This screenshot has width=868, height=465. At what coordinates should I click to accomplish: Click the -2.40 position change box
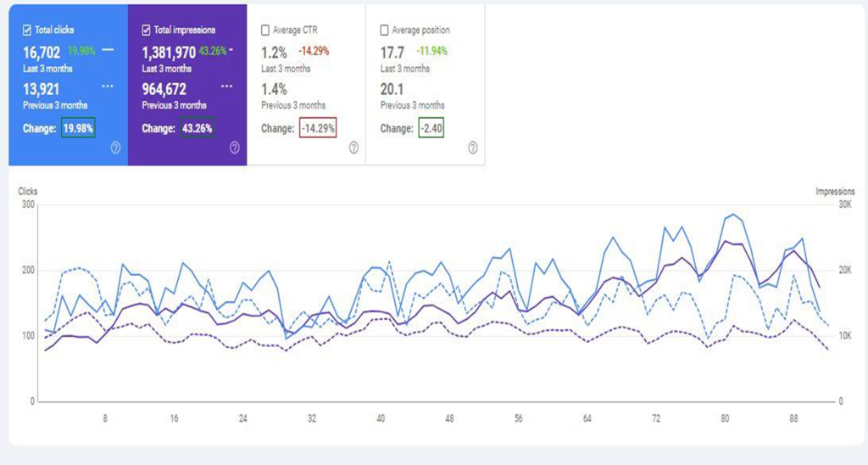click(x=433, y=128)
